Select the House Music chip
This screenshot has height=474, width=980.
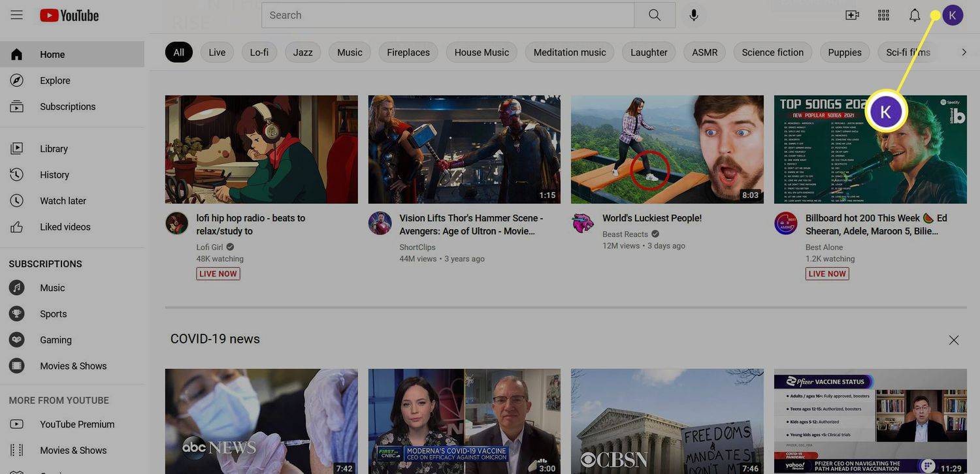tap(482, 52)
